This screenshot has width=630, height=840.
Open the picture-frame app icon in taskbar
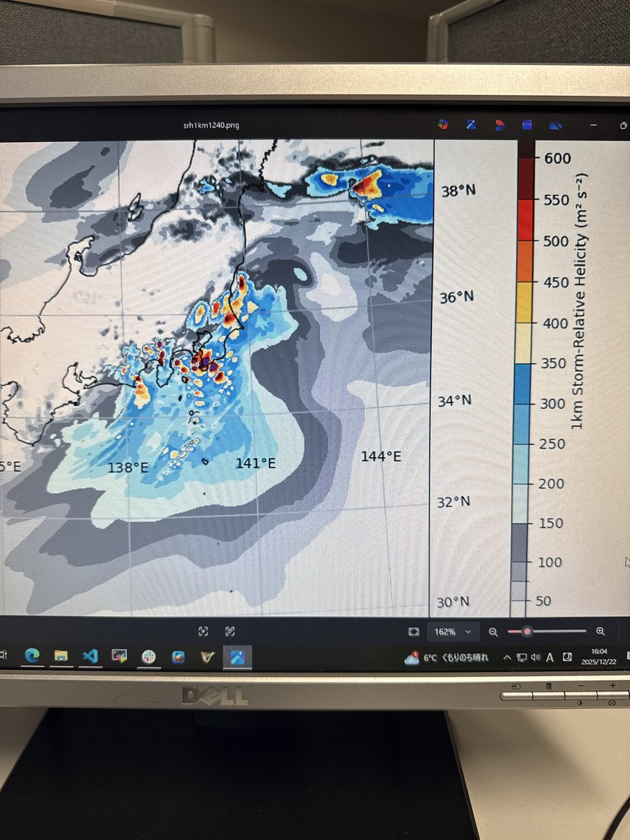pyautogui.click(x=120, y=657)
